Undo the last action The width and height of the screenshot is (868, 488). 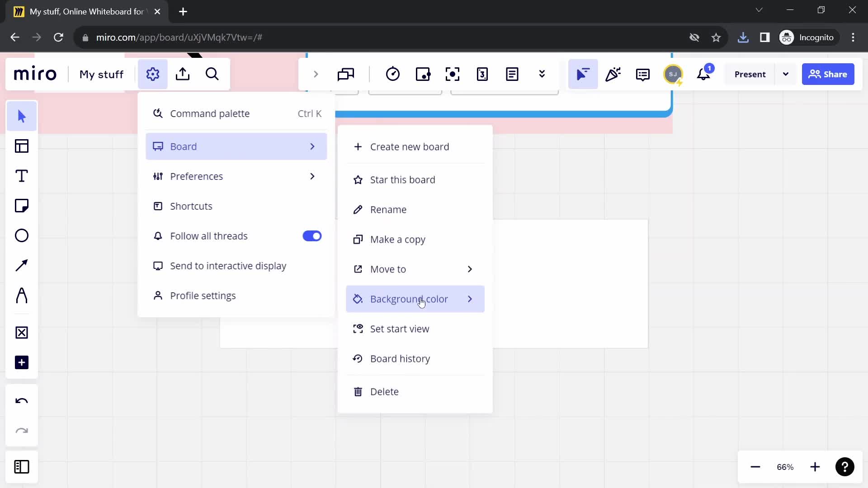[x=22, y=401]
